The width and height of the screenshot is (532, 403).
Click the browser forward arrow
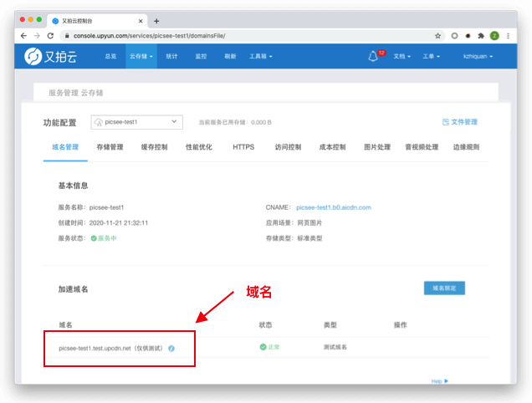(37, 36)
